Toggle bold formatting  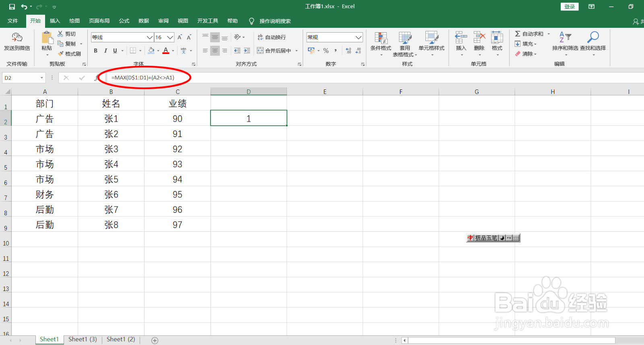95,50
